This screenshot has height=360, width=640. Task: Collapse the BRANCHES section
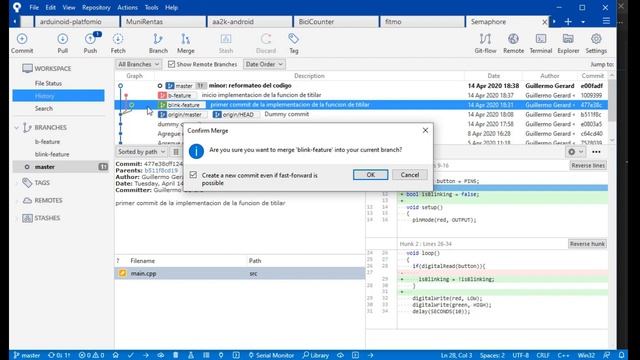pos(17,128)
